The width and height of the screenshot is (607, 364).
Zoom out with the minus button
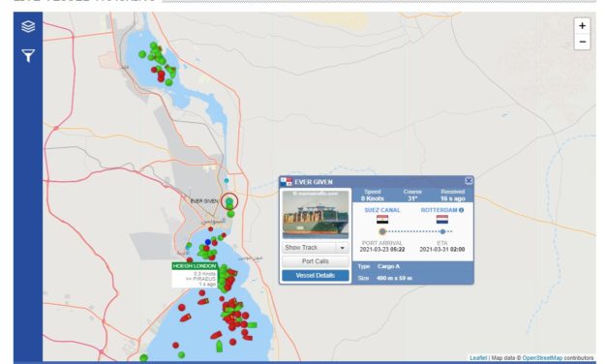(582, 42)
